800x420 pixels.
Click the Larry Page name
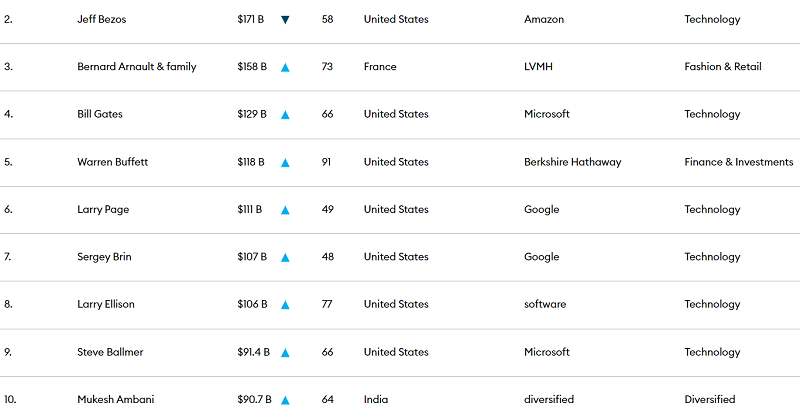103,210
